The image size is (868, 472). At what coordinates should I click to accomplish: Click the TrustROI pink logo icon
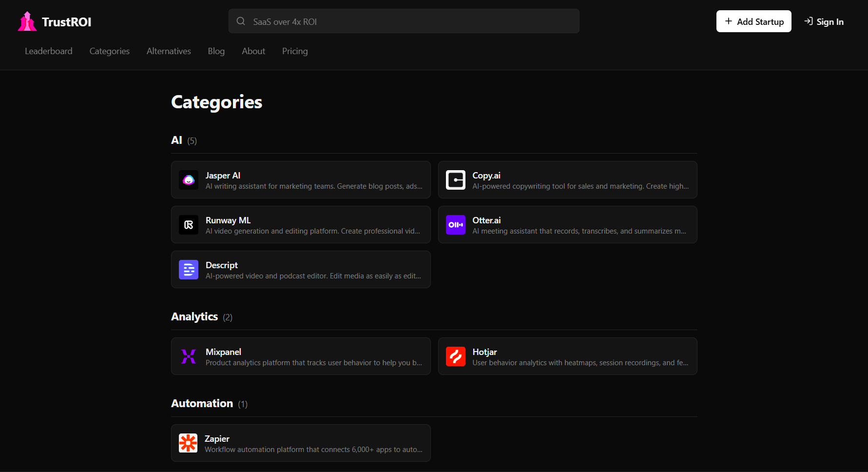point(27,21)
